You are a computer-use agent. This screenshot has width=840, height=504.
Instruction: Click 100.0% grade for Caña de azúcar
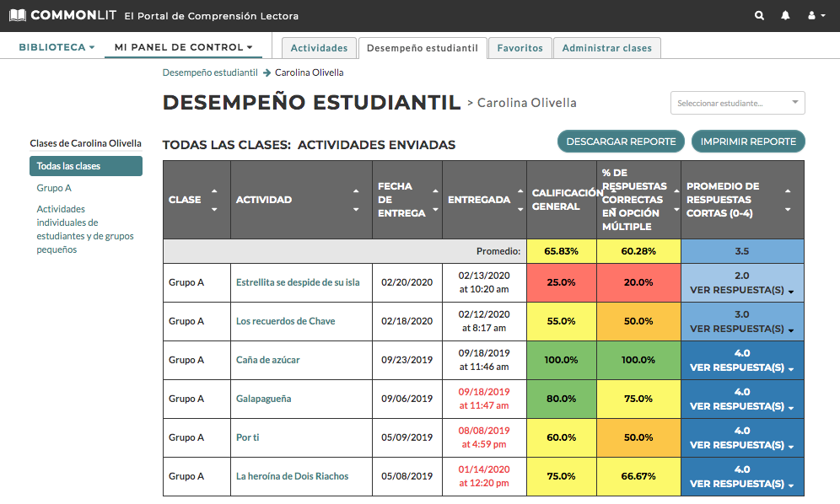(x=562, y=360)
